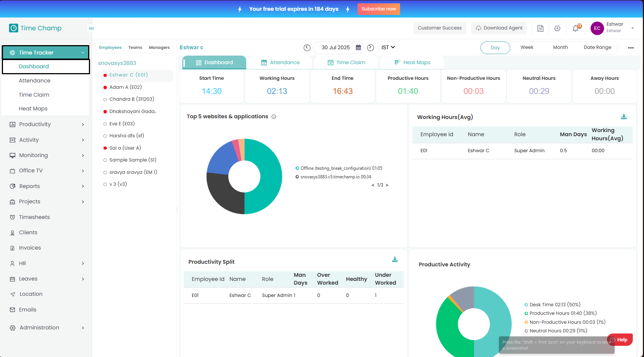The height and width of the screenshot is (357, 644).
Task: Download Working Hours(Avg) table
Action: click(x=624, y=117)
